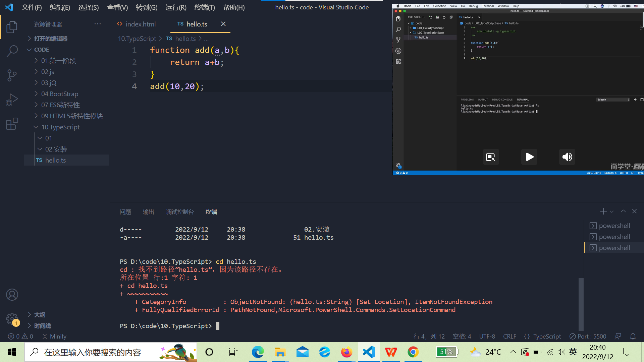This screenshot has height=362, width=644.
Task: Close the terminal panel
Action: point(634,211)
